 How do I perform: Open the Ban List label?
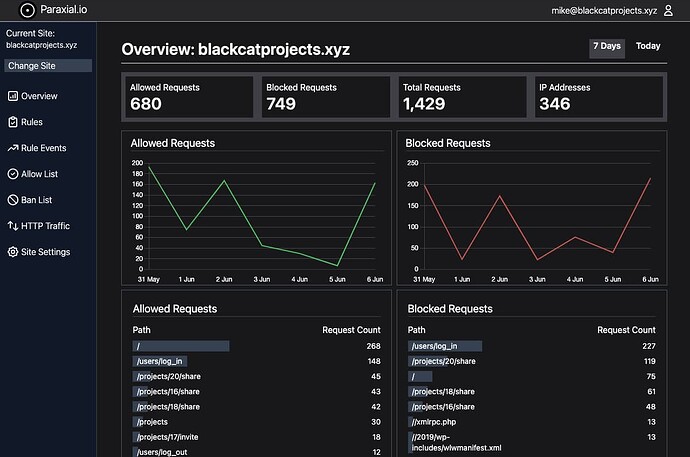click(37, 200)
